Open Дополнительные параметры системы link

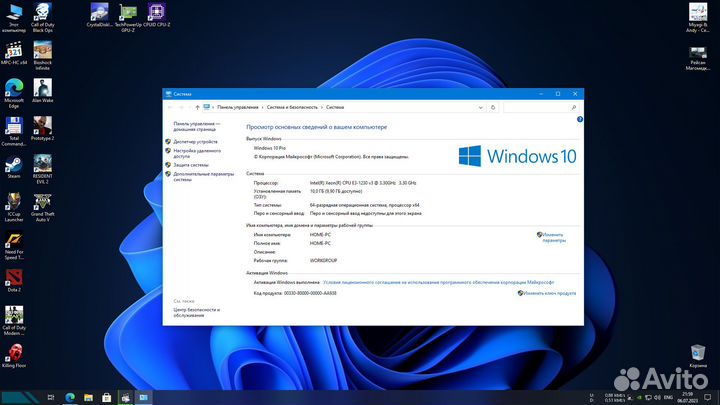pos(203,177)
